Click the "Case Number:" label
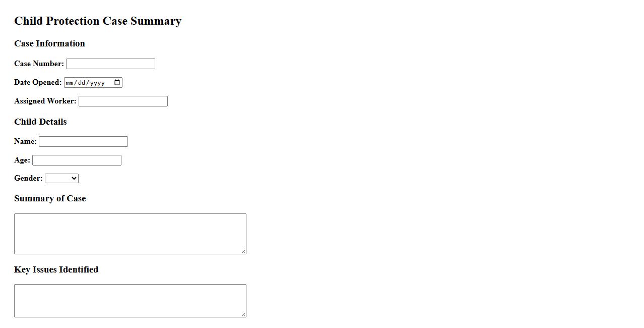This screenshot has height=328, width=644. coord(39,64)
